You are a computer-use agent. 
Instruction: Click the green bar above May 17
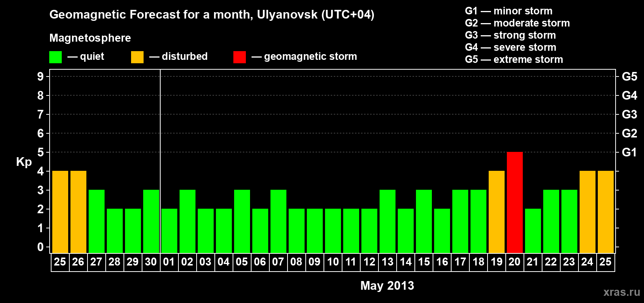click(x=460, y=221)
